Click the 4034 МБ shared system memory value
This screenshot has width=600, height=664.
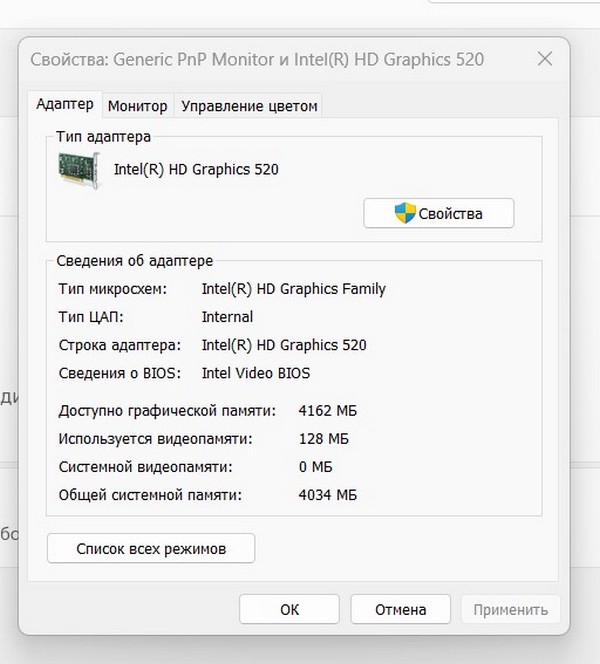328,495
